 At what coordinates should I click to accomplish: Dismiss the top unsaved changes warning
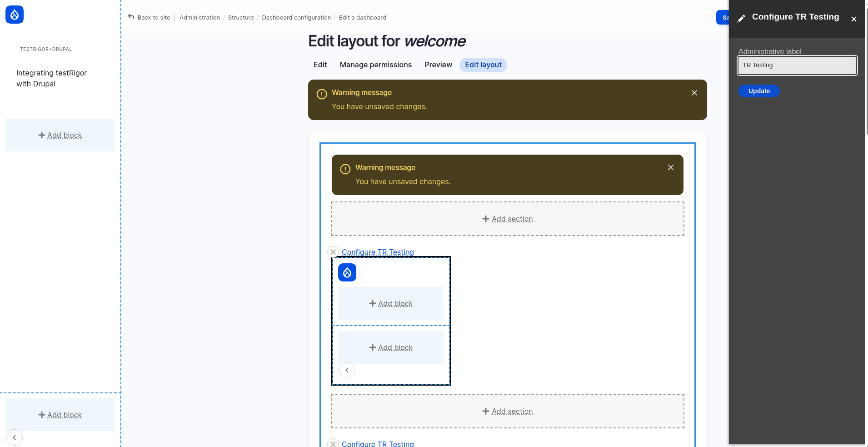point(694,93)
